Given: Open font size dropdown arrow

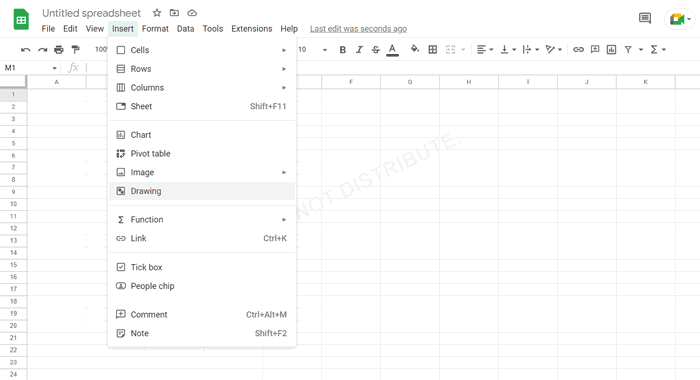Looking at the screenshot, I should (325, 50).
